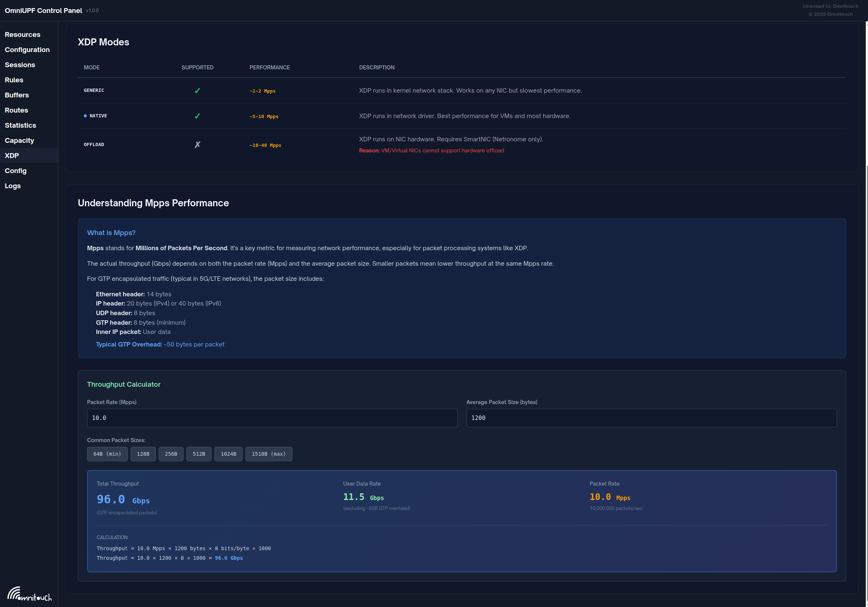Select the 1024B packet size button
The image size is (868, 607).
point(228,453)
